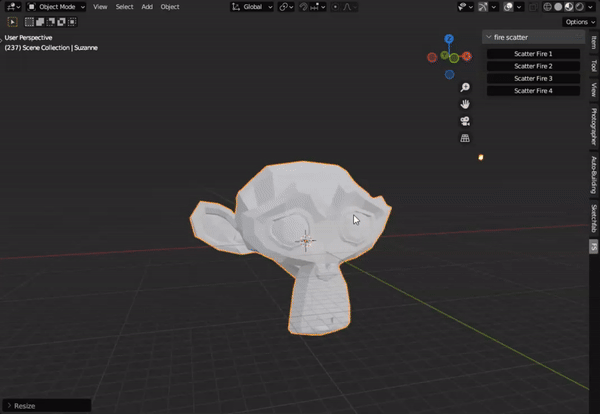Toggle viewport overlays

tap(508, 7)
